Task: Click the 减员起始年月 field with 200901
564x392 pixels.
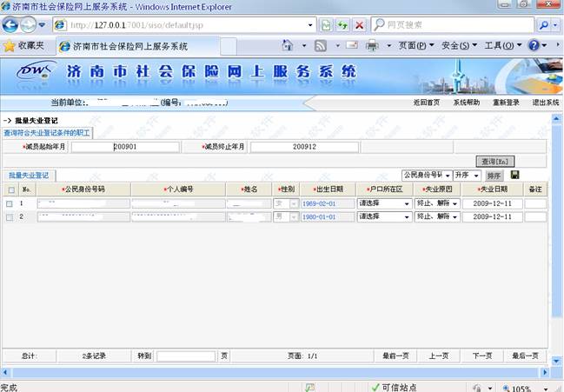Action: (x=125, y=147)
